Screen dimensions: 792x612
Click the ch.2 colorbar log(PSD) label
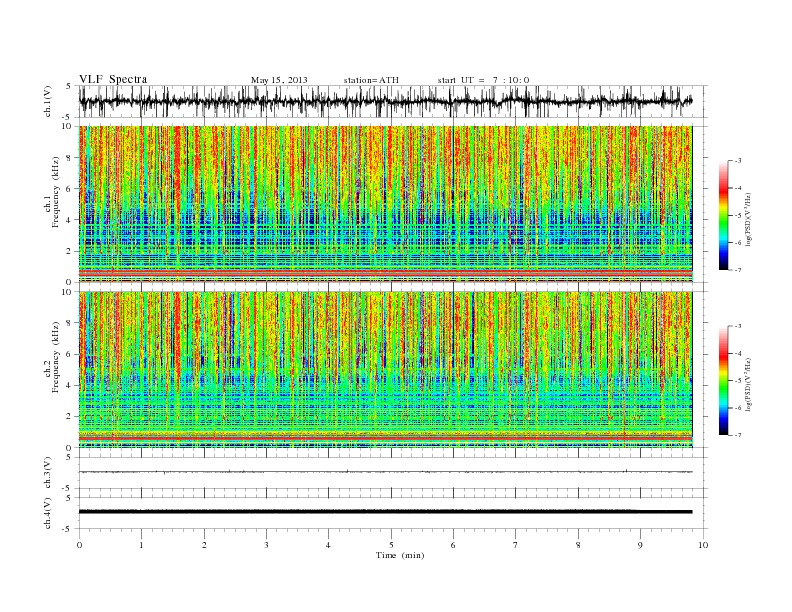749,384
